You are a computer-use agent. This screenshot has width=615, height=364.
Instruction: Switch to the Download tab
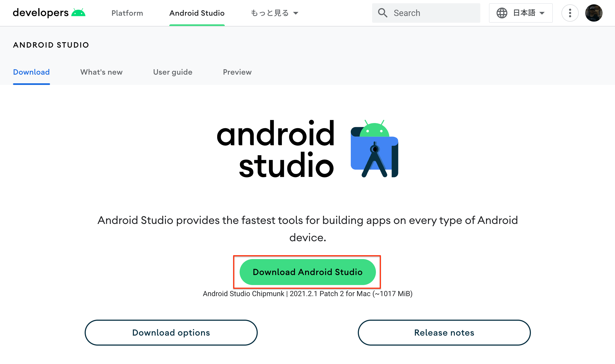(31, 72)
